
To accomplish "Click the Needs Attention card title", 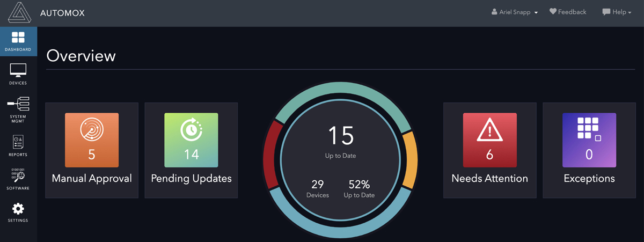I will (x=489, y=178).
